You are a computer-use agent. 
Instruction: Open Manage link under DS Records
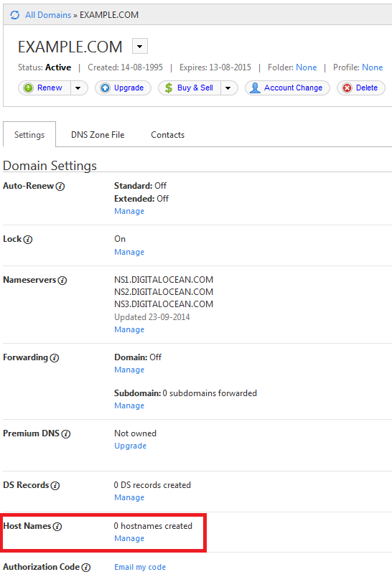tap(129, 497)
